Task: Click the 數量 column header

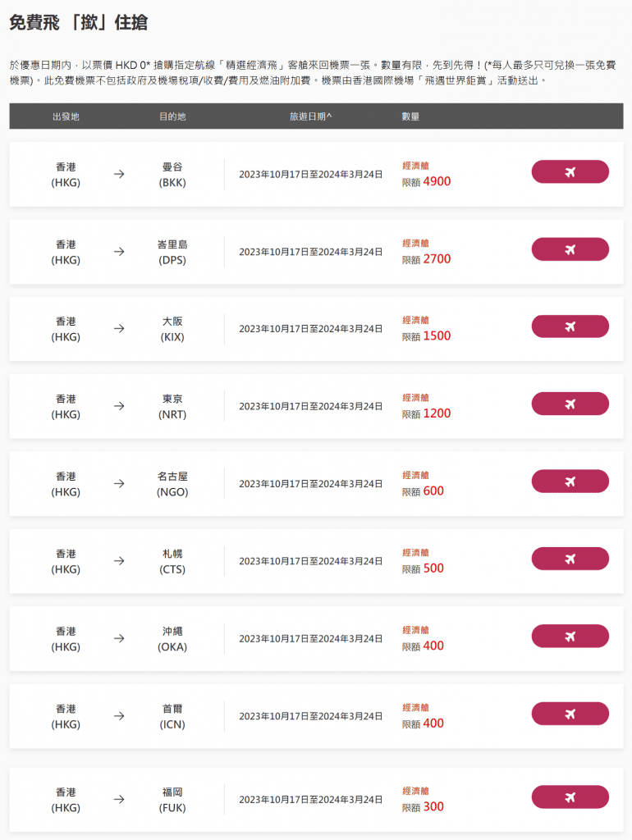Action: tap(410, 116)
